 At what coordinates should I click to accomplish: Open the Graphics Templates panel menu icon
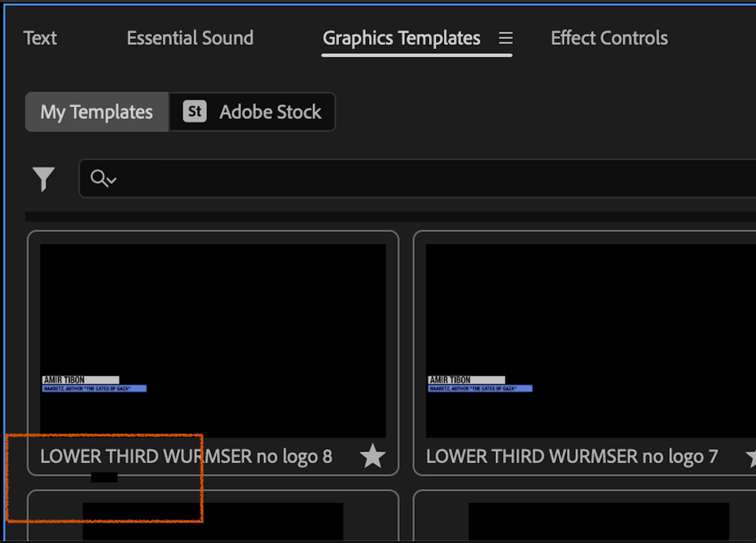505,38
